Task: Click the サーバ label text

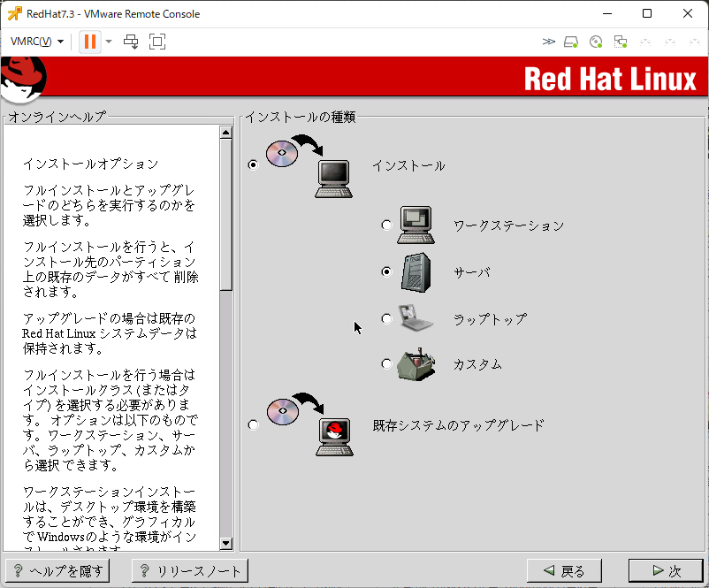Action: point(471,272)
